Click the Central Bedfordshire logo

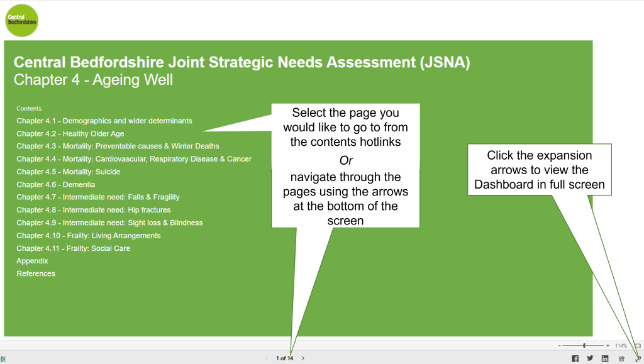point(22,21)
